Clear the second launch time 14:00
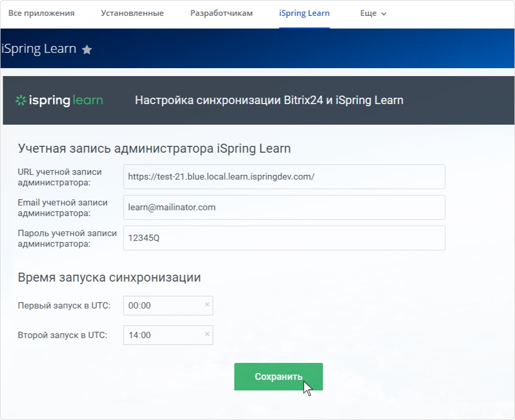The image size is (515, 420). (207, 334)
